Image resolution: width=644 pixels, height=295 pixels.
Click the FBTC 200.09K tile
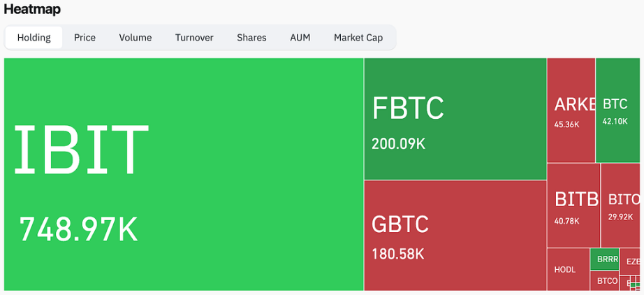(455, 119)
